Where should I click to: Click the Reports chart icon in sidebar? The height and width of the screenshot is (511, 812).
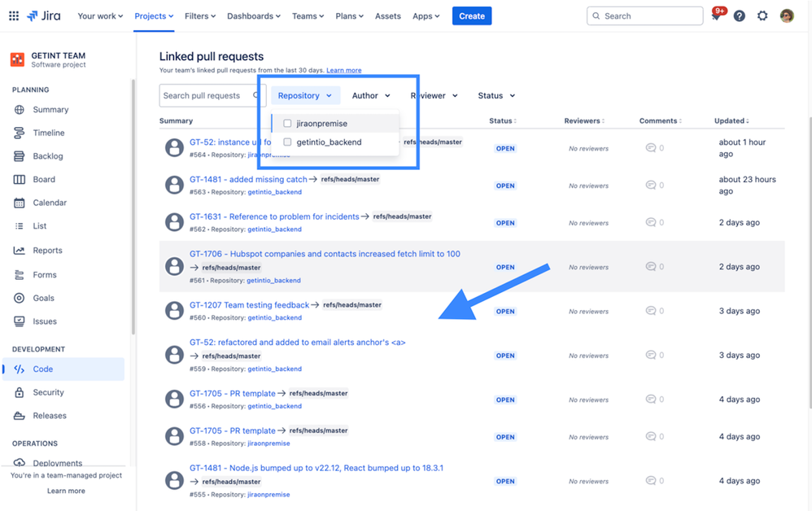coord(20,251)
